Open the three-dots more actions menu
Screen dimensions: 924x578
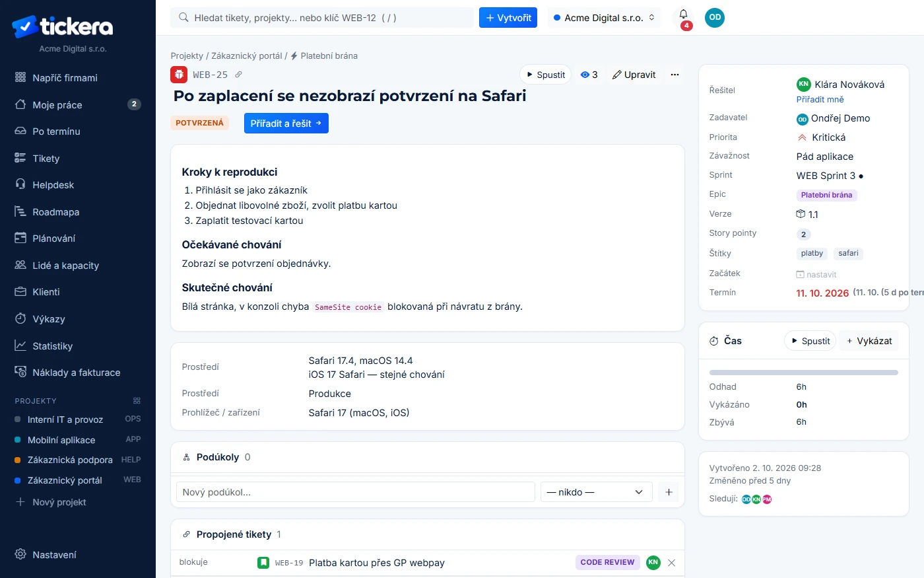(x=675, y=75)
